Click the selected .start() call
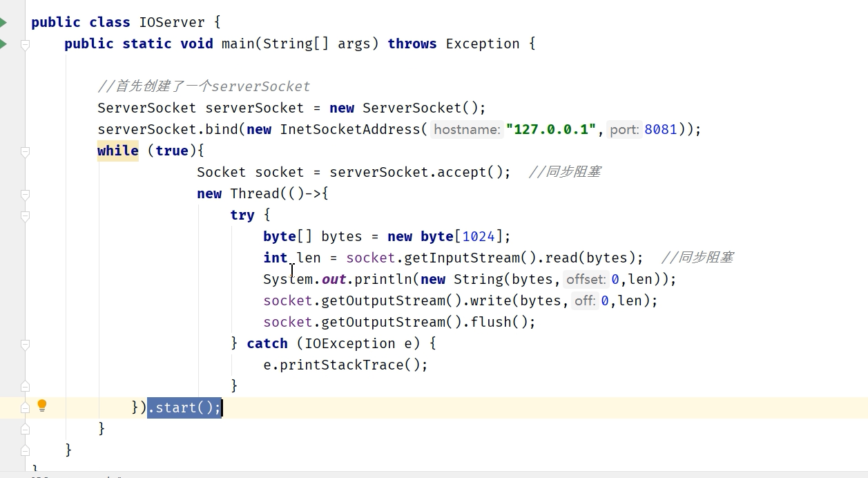This screenshot has width=868, height=478. [x=184, y=408]
